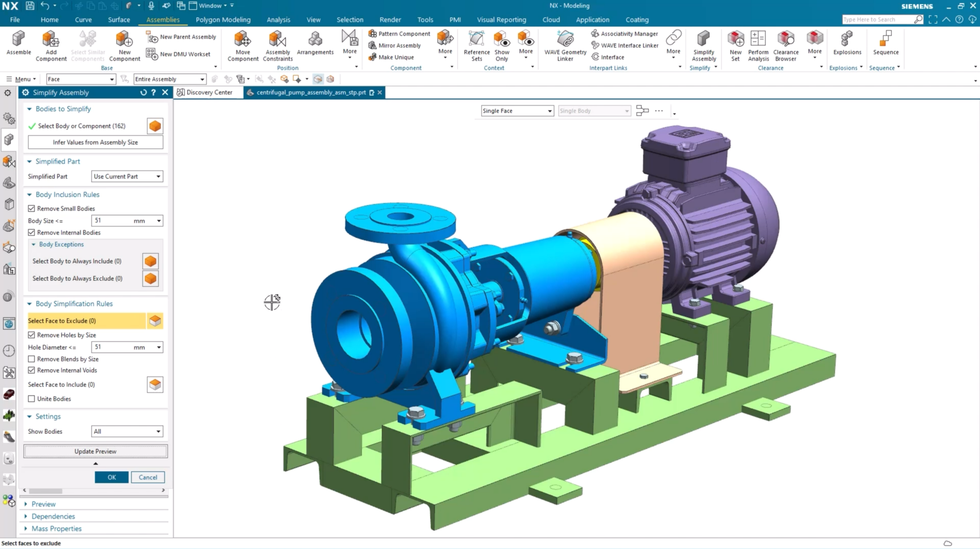Screen dimensions: 980x549
Task: Click the Update Preview button
Action: [x=95, y=451]
